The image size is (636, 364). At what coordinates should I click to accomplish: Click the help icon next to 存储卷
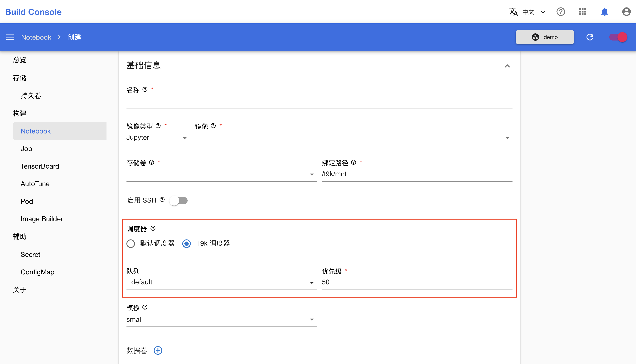click(152, 163)
